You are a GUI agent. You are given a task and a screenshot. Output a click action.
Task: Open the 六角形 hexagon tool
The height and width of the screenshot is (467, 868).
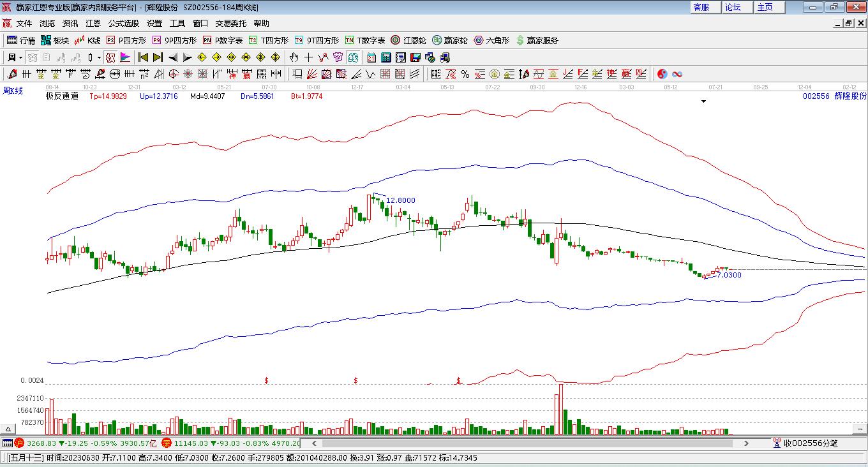tap(491, 40)
